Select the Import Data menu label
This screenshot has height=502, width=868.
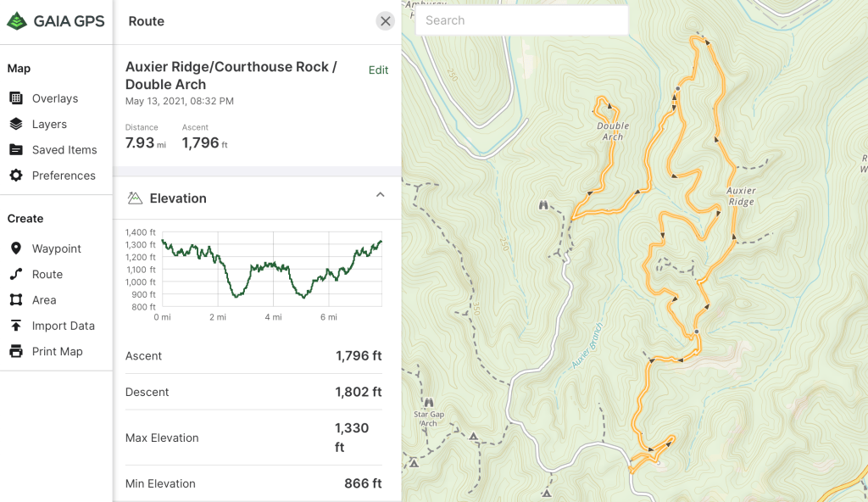pos(64,326)
